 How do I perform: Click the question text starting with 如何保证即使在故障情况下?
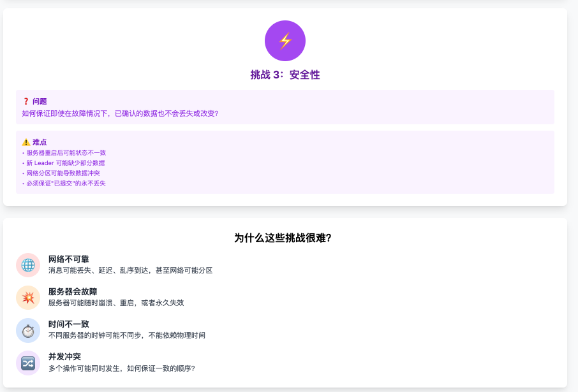120,113
